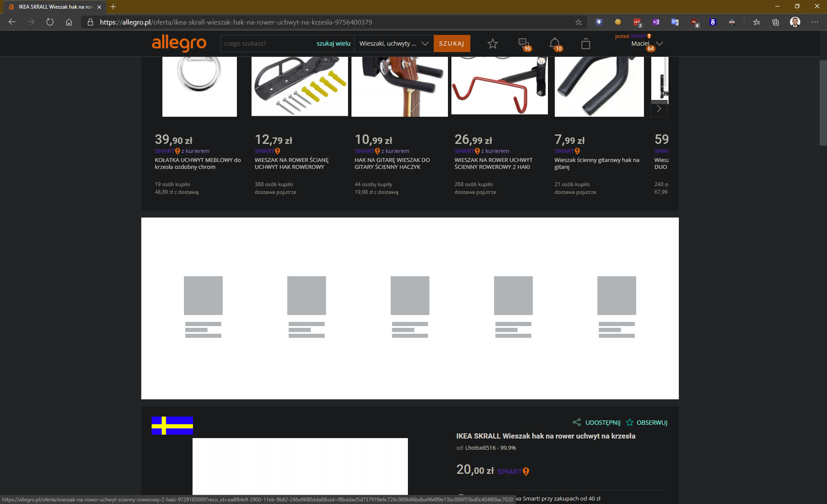Open the Allegro favorites star icon
The width and height of the screenshot is (827, 504).
492,44
